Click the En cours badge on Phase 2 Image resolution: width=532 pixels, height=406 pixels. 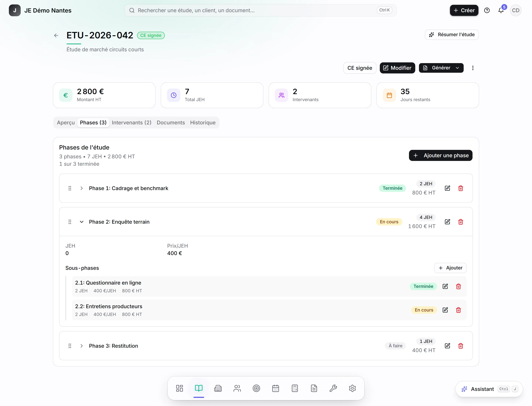coord(389,222)
